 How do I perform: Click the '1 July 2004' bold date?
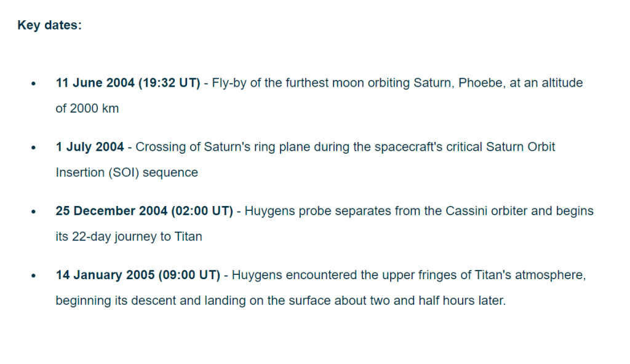pyautogui.click(x=90, y=146)
